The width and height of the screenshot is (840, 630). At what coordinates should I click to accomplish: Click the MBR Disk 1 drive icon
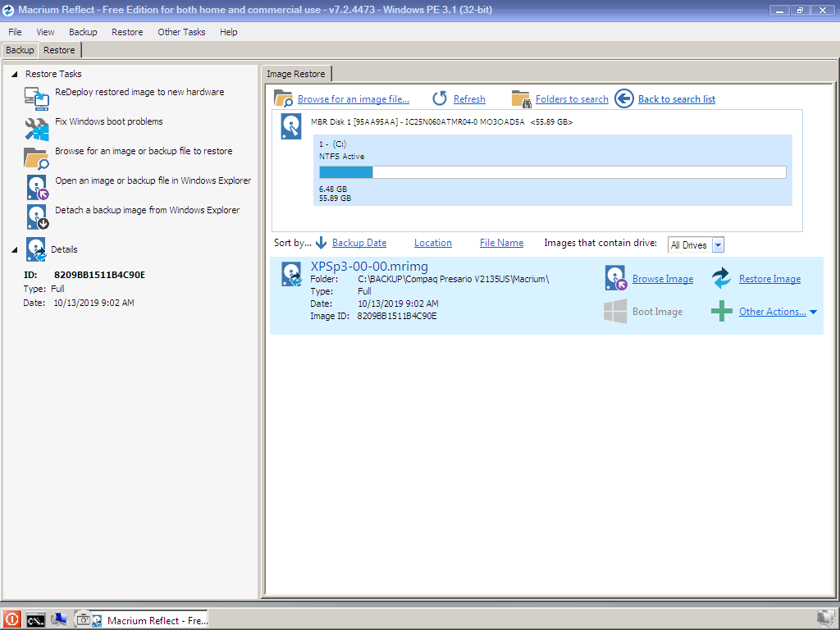[x=291, y=127]
